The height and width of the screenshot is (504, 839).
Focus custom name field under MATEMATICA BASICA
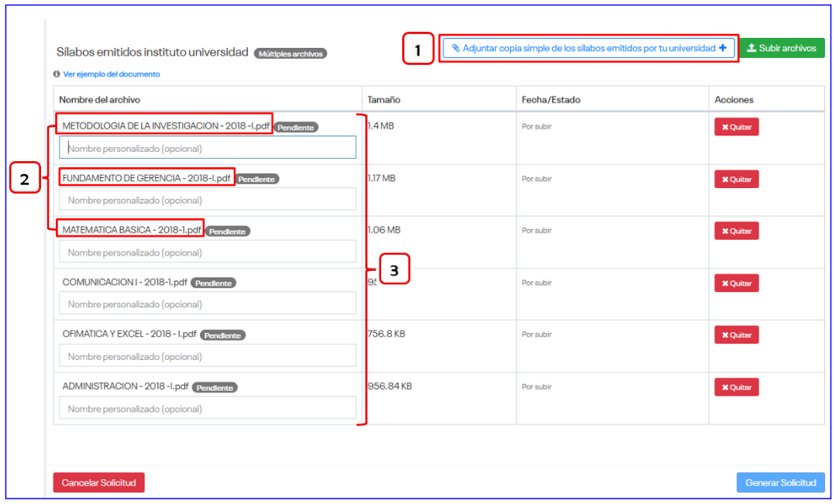coord(208,252)
